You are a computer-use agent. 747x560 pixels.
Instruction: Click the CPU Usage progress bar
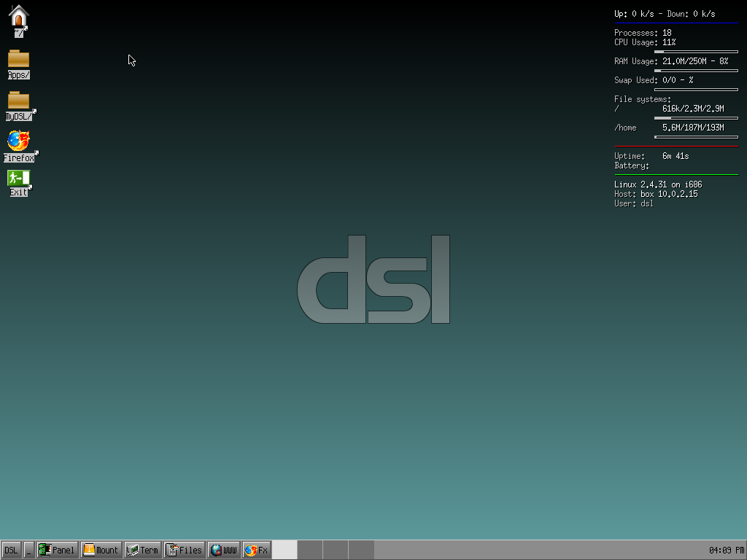point(696,52)
